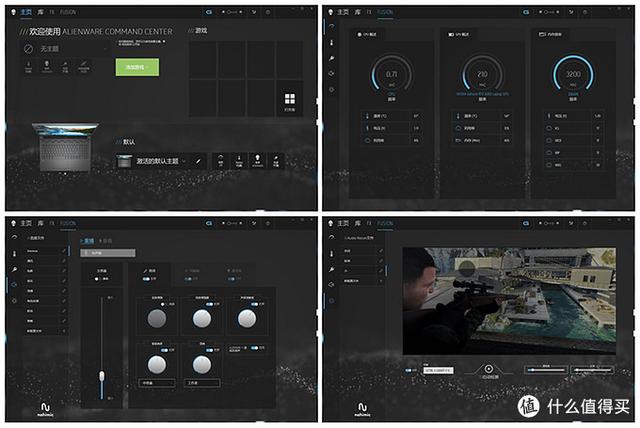Click highlighted audio sidebar icon in audio knobs window
Screen dimensions: 640x428
(14, 285)
